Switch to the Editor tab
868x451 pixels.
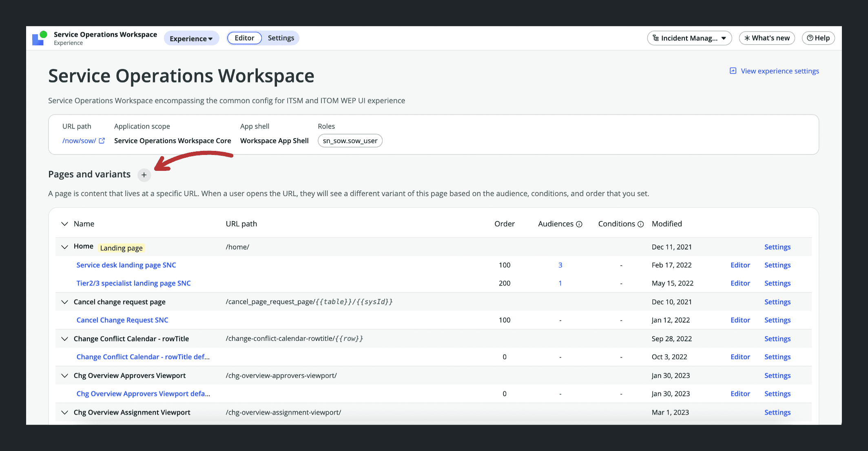(x=244, y=38)
